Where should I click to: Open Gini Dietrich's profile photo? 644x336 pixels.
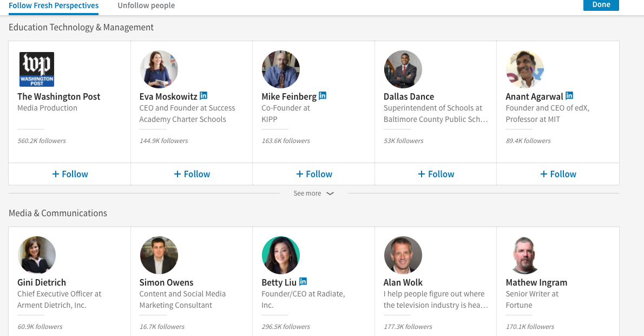[37, 255]
